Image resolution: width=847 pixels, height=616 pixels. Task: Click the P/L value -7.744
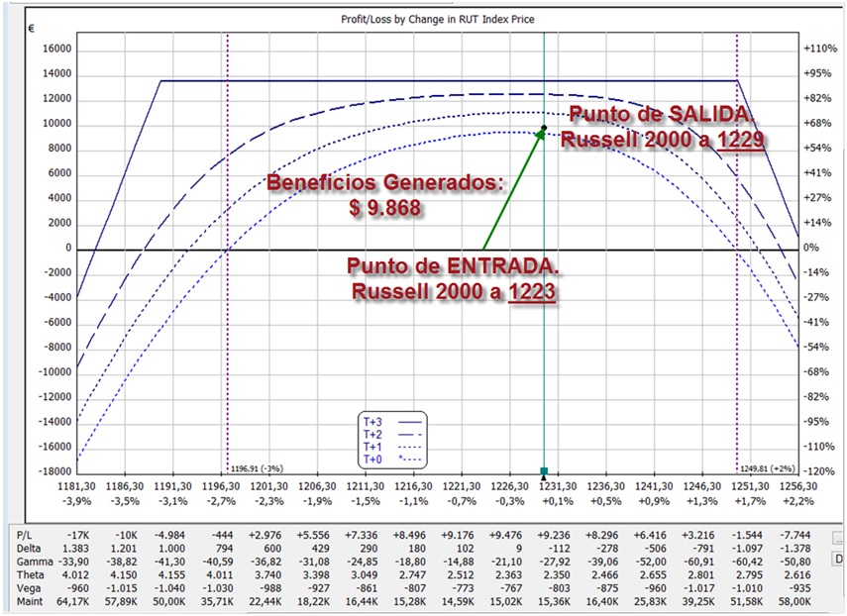point(795,535)
